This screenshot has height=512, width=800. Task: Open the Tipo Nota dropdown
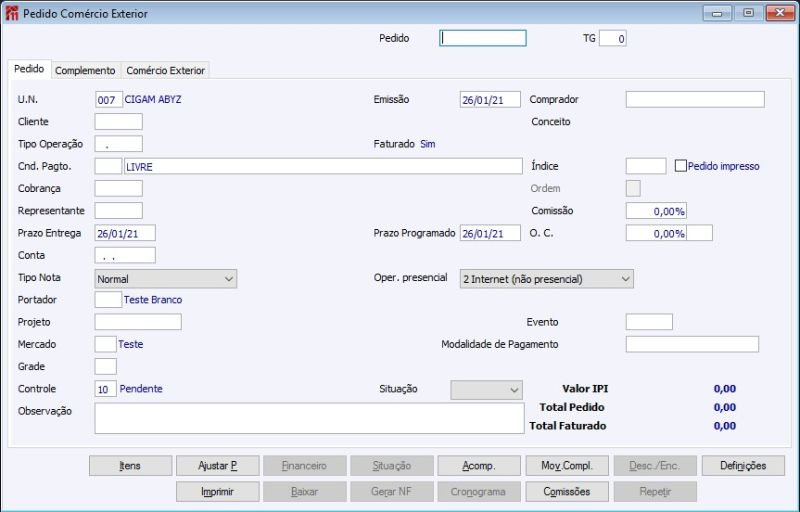[x=166, y=279]
